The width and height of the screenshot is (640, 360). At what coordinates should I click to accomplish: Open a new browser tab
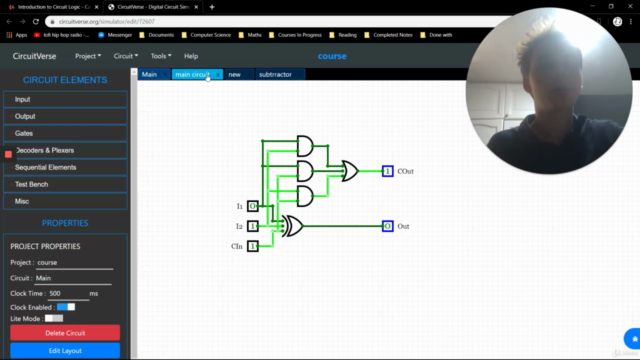pyautogui.click(x=212, y=7)
